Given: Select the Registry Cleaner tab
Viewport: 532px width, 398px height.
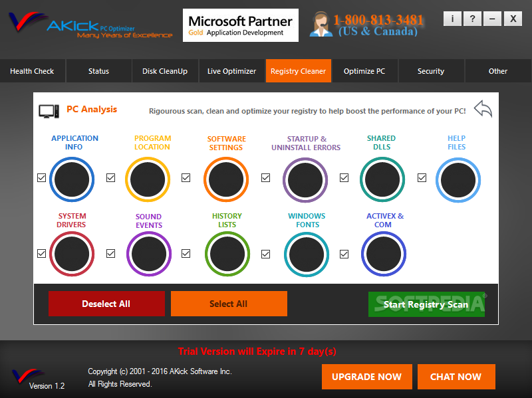Looking at the screenshot, I should pyautogui.click(x=298, y=71).
